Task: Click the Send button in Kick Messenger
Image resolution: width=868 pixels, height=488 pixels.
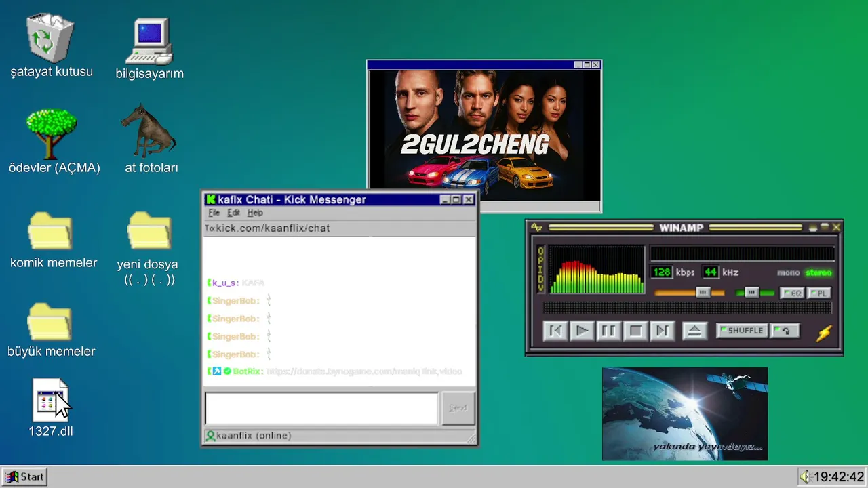Action: (458, 408)
